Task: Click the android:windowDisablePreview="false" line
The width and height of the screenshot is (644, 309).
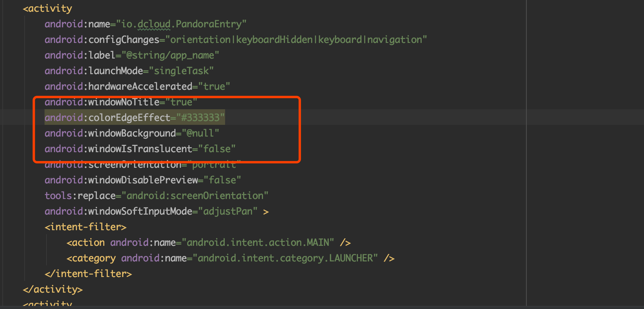Action: [143, 180]
